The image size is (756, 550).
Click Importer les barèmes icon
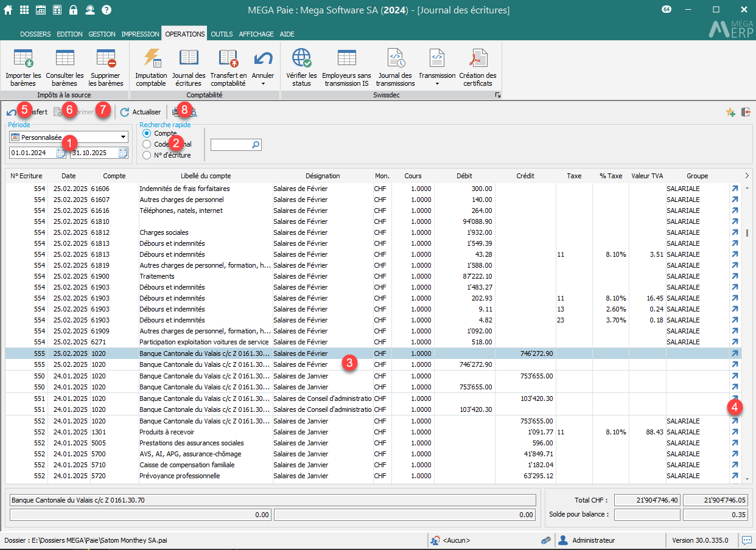pos(23,59)
